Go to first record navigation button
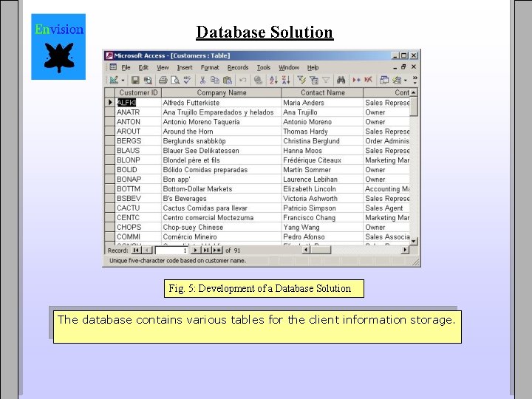Viewport: 532px width, 399px height. [x=136, y=250]
